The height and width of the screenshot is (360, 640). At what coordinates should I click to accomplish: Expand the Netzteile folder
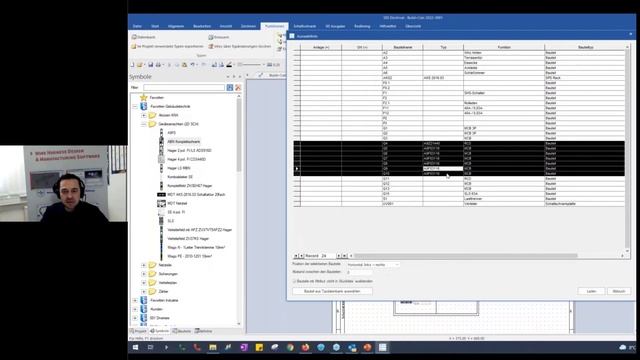point(144,265)
